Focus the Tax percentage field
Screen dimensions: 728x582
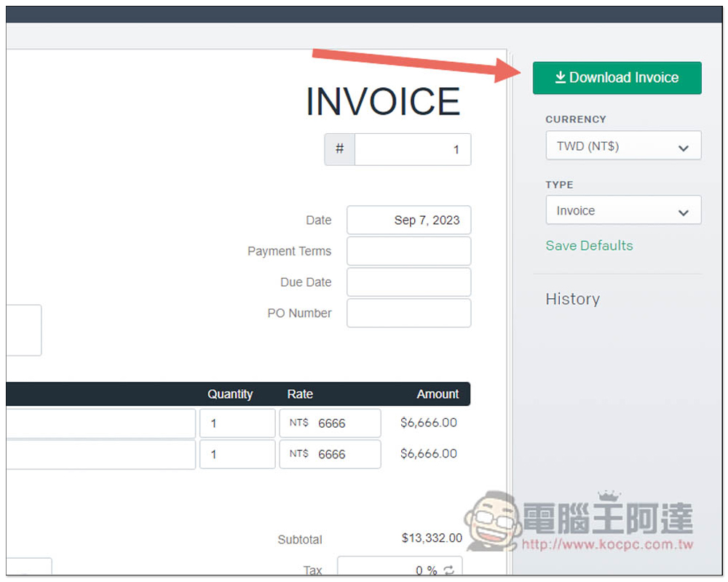pyautogui.click(x=400, y=567)
